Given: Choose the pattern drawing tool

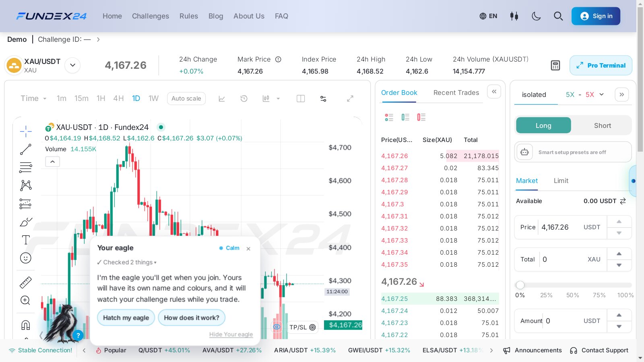Looking at the screenshot, I should coord(26,185).
